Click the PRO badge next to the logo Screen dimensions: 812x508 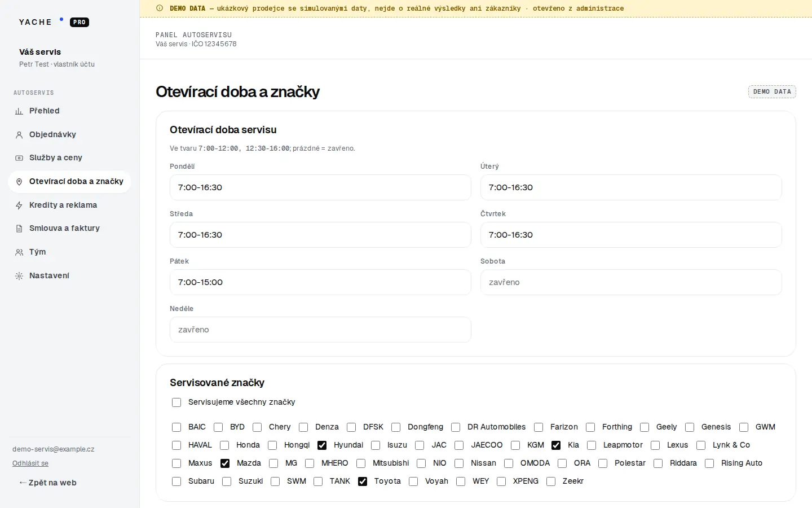[x=80, y=23]
